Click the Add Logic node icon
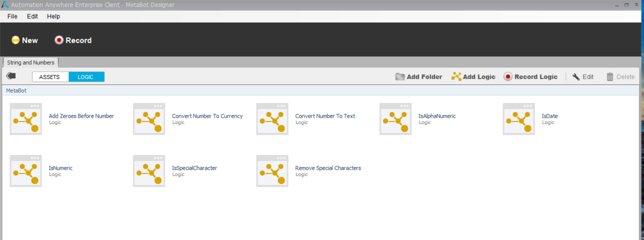The height and width of the screenshot is (240, 644). (x=456, y=77)
